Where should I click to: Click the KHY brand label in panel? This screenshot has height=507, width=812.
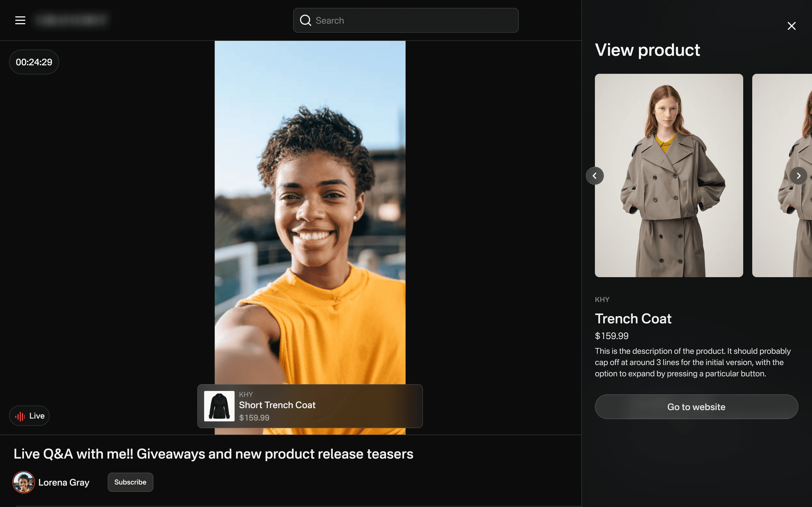602,299
